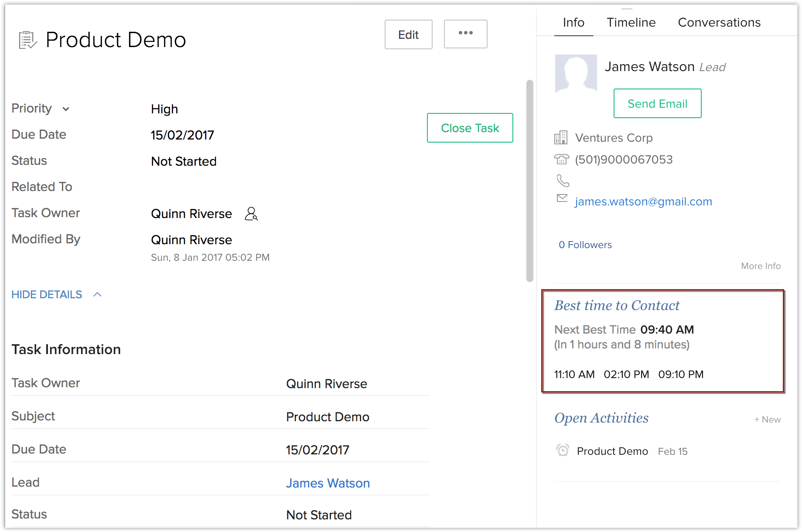Open the Conversations tab
The image size is (802, 532).
719,23
